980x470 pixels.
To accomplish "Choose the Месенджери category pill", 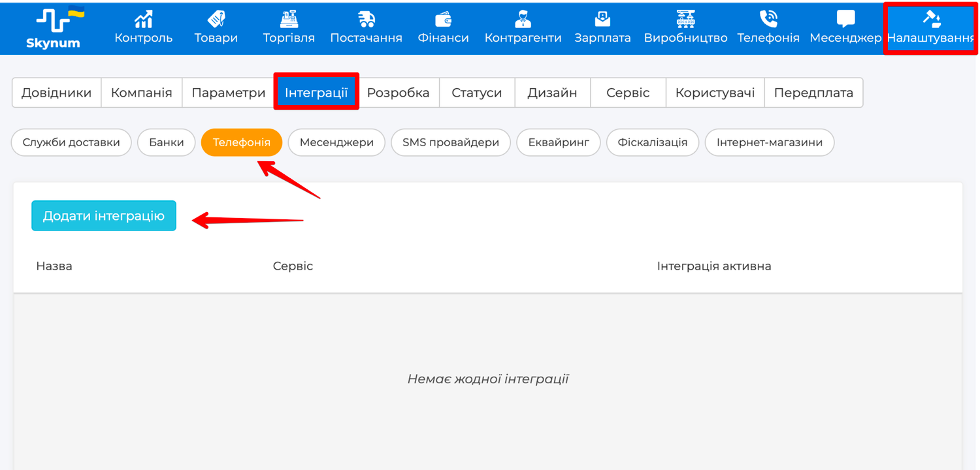I will [336, 142].
